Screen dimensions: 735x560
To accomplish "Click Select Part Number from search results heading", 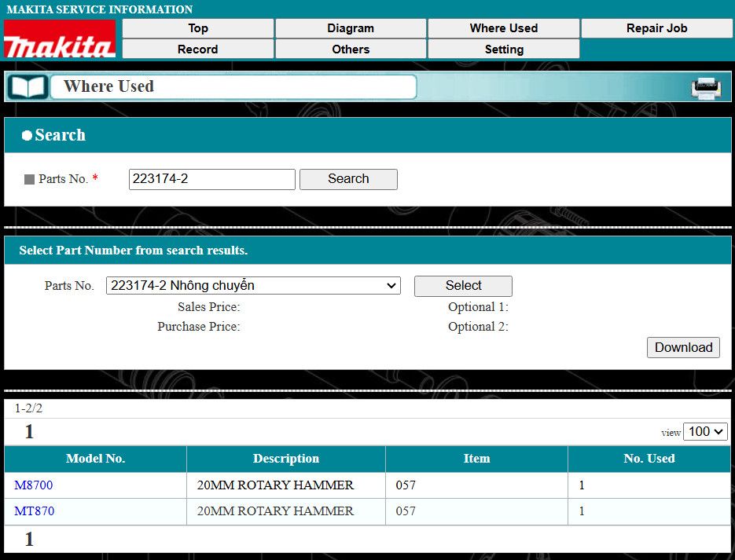I will pos(133,250).
